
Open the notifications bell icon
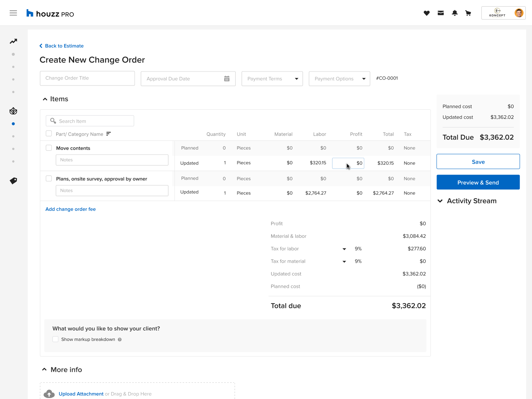point(455,13)
